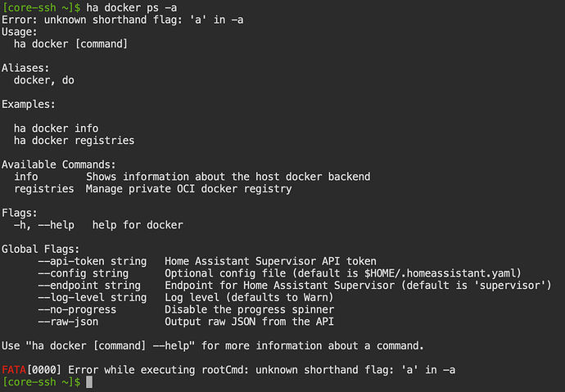Click the "--log-level string" flag
Screen dimensions: 565x392
click(93, 297)
